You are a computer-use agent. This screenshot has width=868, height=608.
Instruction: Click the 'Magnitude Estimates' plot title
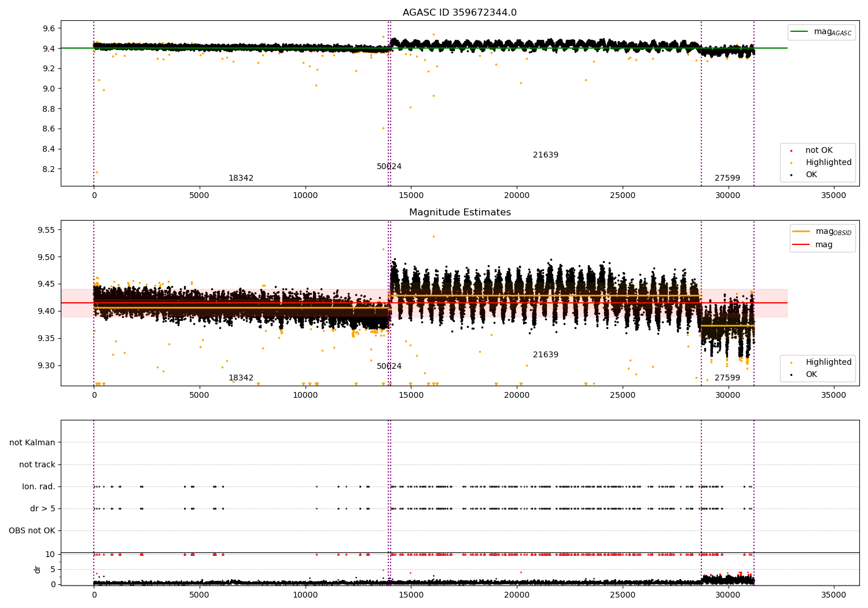pos(459,213)
